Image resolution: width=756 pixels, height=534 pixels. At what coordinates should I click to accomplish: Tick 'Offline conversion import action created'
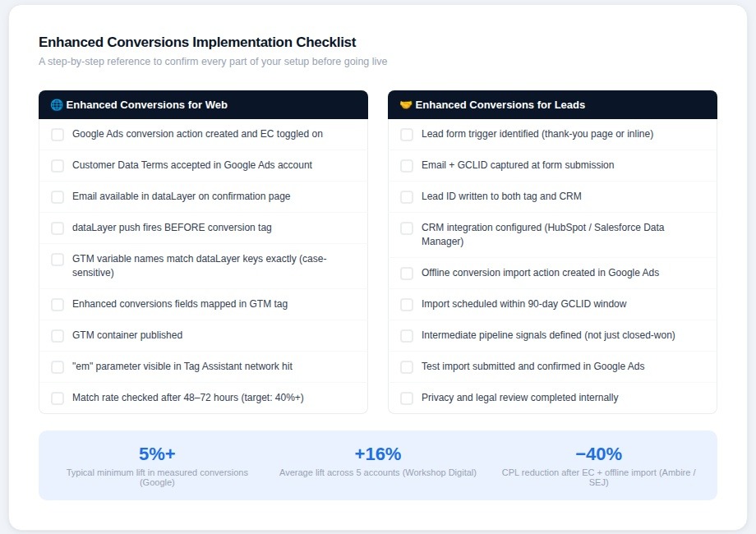point(407,274)
